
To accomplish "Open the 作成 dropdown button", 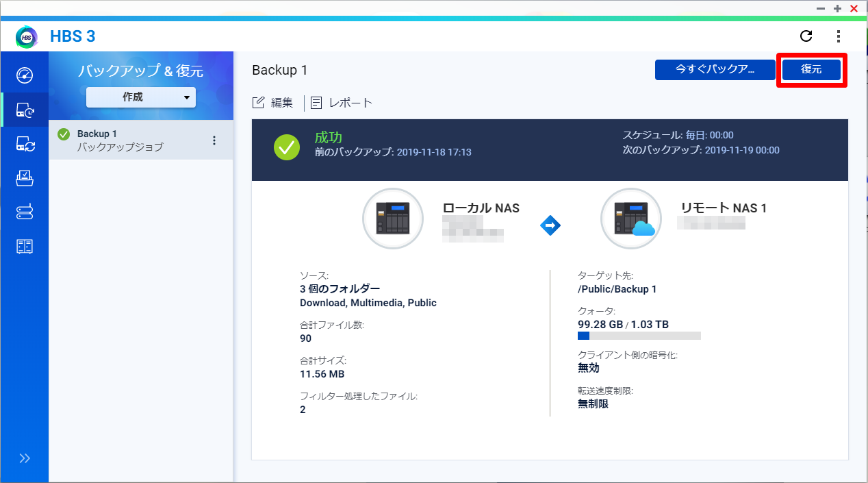I will click(x=141, y=97).
